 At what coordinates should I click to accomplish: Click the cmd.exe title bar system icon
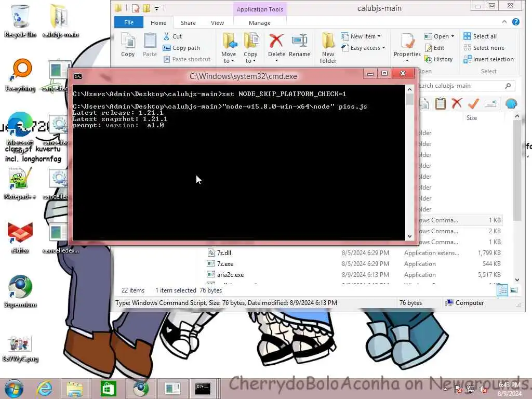tap(78, 76)
